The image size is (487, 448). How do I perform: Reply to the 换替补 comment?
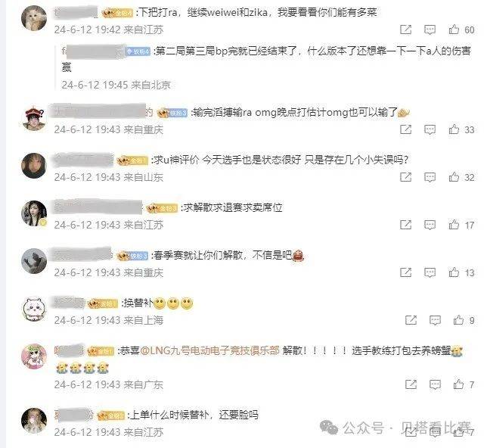pyautogui.click(x=435, y=320)
